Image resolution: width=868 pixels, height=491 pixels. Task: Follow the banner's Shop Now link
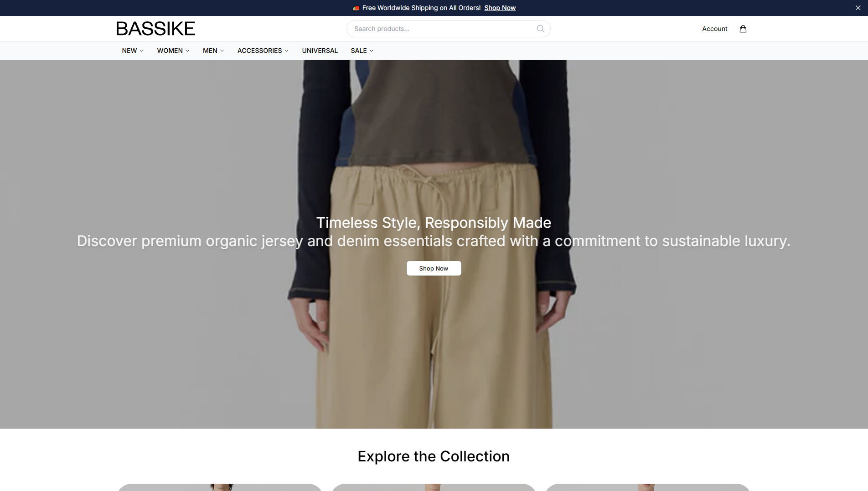click(x=500, y=8)
